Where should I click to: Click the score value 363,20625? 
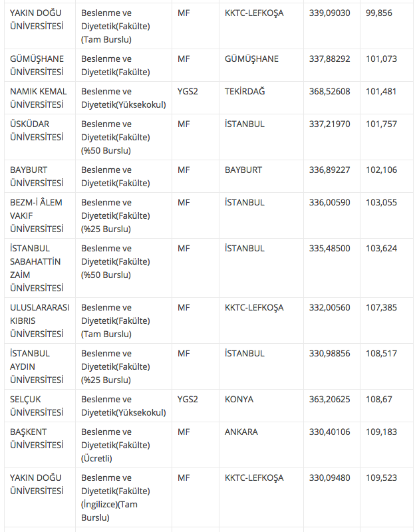click(x=329, y=399)
